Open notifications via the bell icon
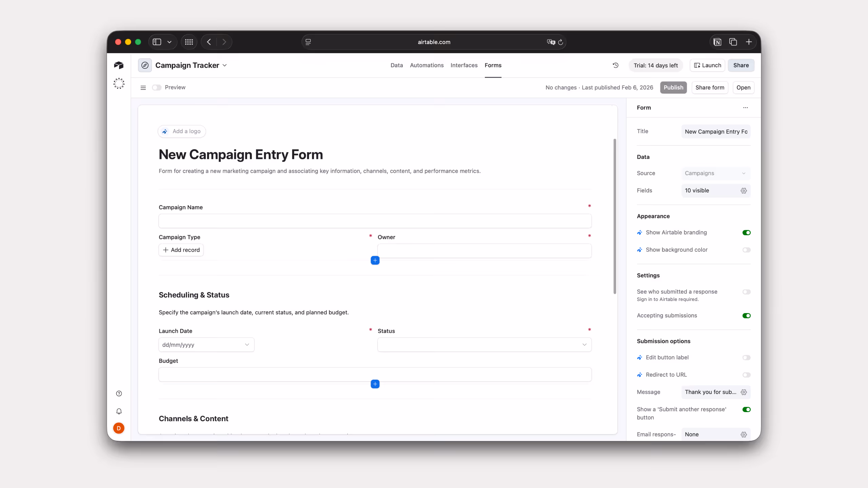 tap(119, 411)
